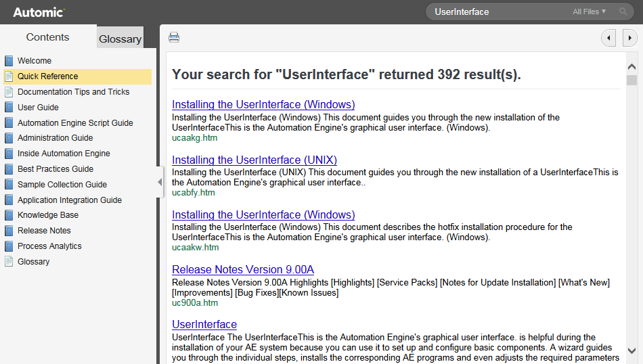
Task: Expand the Sample Collection Guide
Action: tap(62, 185)
